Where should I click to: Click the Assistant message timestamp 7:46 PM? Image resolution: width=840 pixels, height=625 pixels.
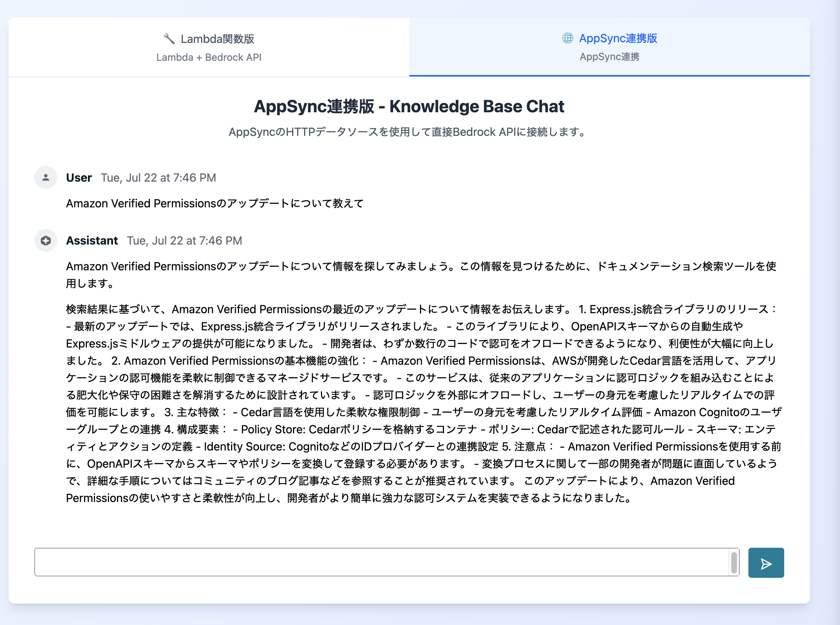(x=184, y=241)
